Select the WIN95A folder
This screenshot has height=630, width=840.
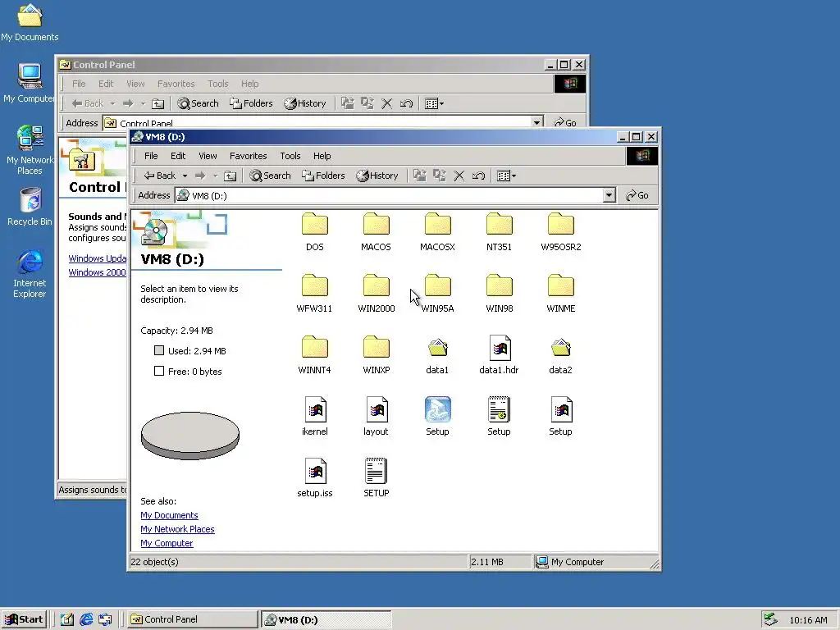coord(438,293)
